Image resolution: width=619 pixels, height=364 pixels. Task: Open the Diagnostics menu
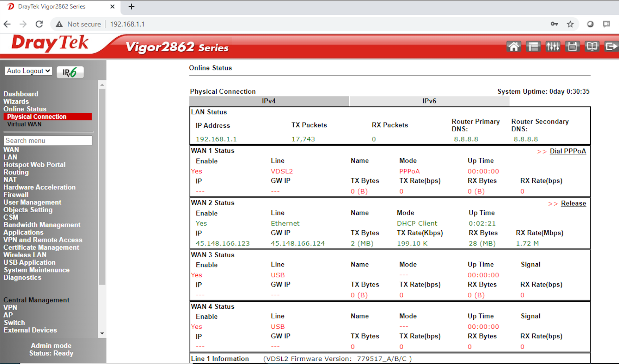[x=22, y=278]
